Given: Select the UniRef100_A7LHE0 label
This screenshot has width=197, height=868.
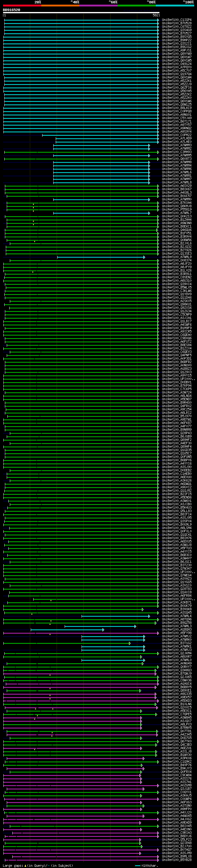Looking at the screenshot, I should click(x=176, y=142).
